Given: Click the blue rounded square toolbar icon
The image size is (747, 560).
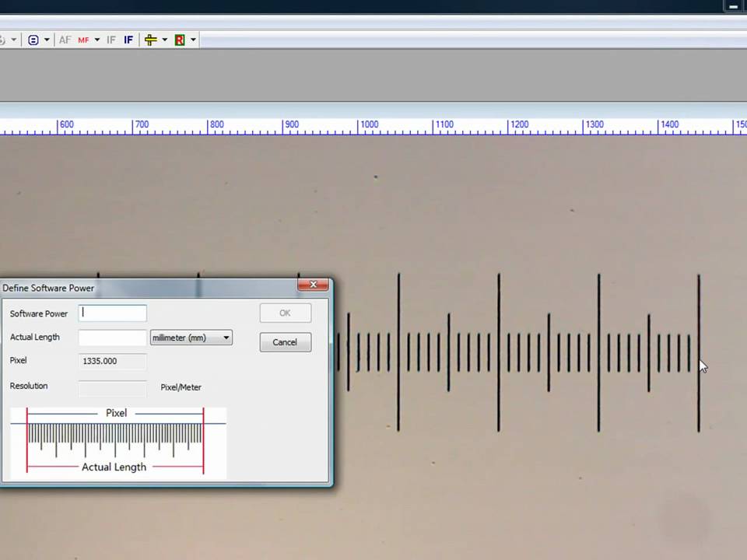Looking at the screenshot, I should [33, 40].
